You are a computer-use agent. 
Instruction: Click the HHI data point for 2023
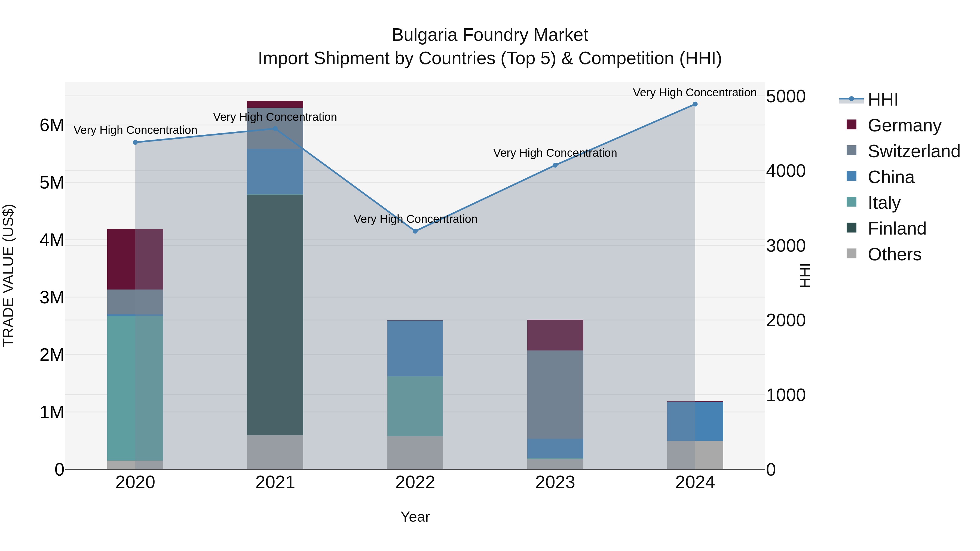(555, 165)
